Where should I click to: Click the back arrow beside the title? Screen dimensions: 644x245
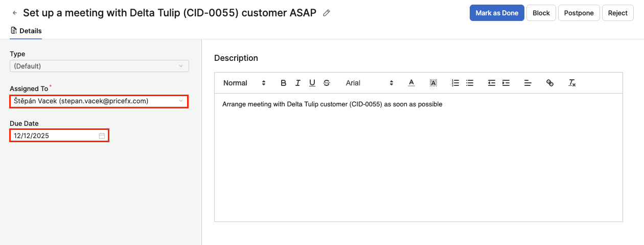(15, 13)
